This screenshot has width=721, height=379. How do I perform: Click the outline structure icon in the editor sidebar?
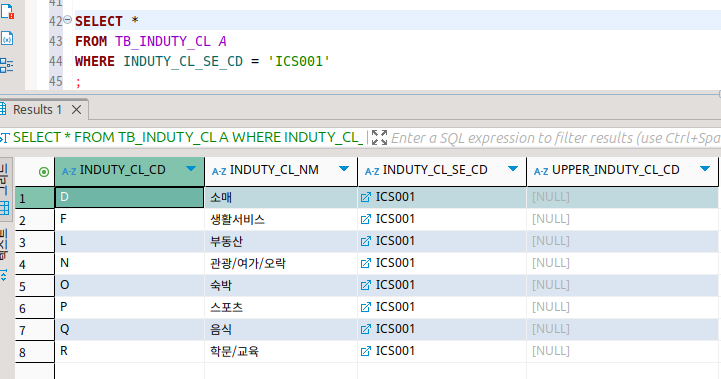click(x=6, y=65)
